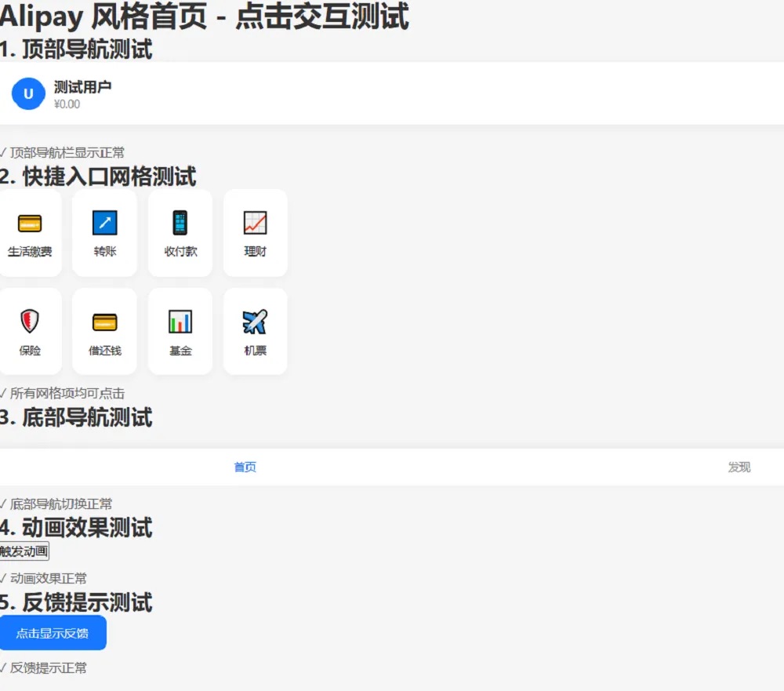Click the 反馈提示正常 status line
This screenshot has width=784, height=691.
[49, 668]
